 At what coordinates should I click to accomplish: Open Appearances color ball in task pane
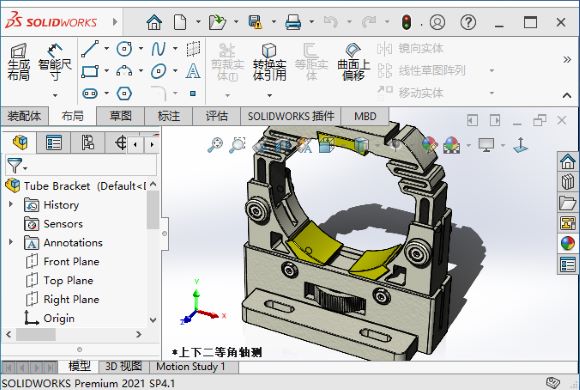[568, 243]
